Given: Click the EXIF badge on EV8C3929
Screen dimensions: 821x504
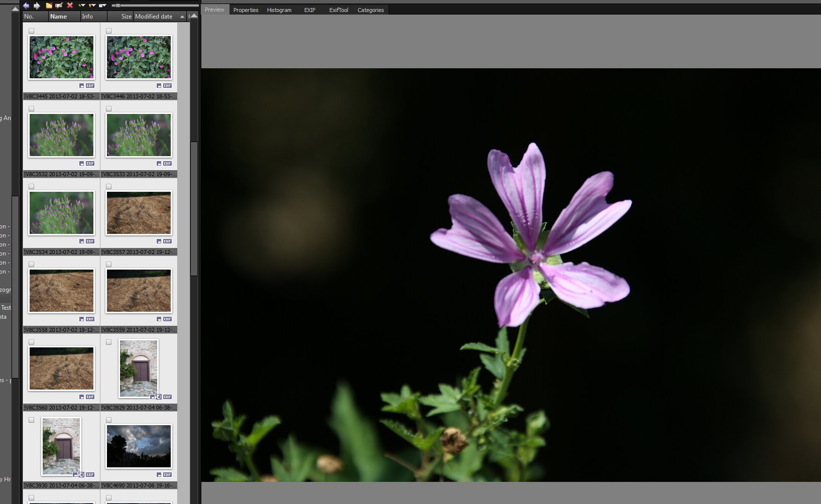Looking at the screenshot, I should [x=167, y=397].
